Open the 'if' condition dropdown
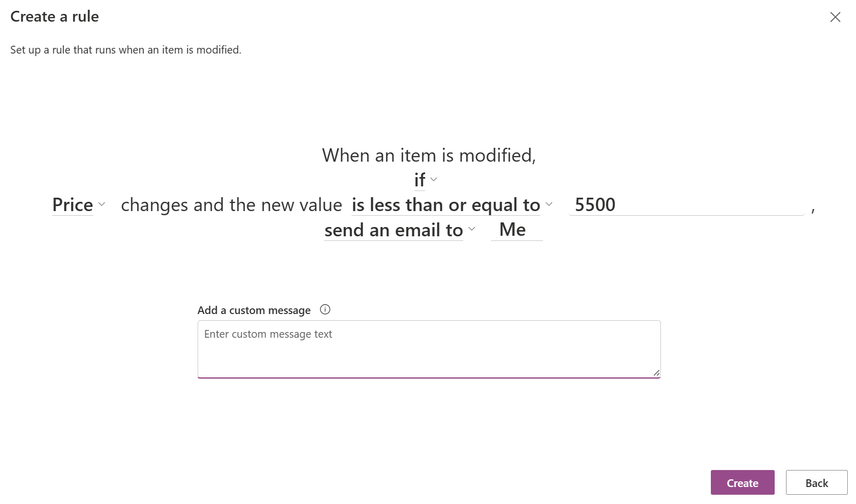This screenshot has width=856, height=504. tap(420, 180)
